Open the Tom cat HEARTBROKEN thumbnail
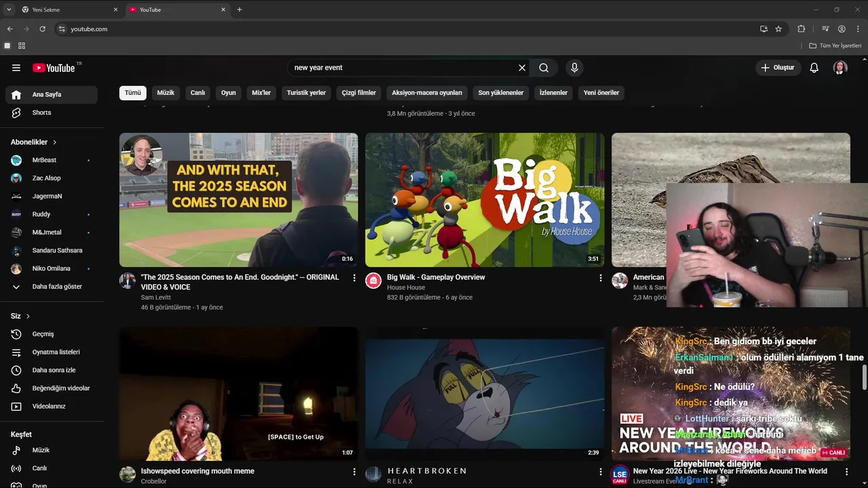The width and height of the screenshot is (868, 488). [x=485, y=394]
